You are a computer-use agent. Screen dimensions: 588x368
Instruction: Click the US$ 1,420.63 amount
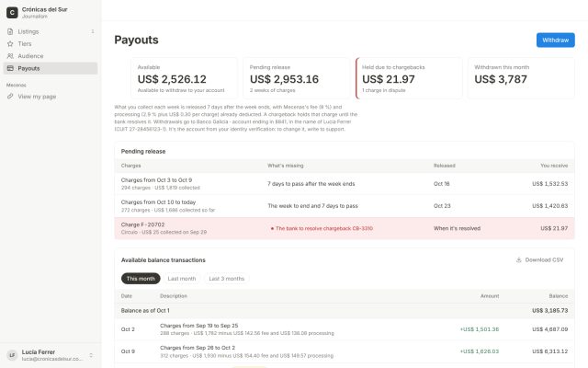point(549,206)
